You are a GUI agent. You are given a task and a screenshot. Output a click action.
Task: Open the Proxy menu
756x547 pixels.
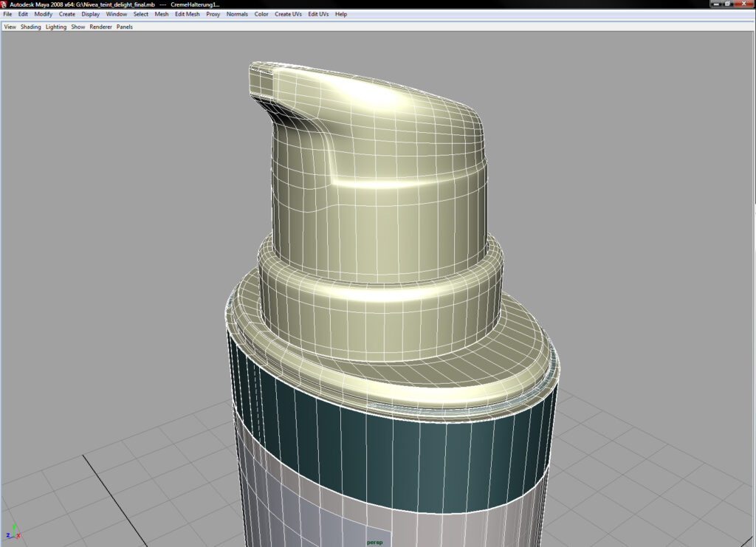pyautogui.click(x=213, y=14)
